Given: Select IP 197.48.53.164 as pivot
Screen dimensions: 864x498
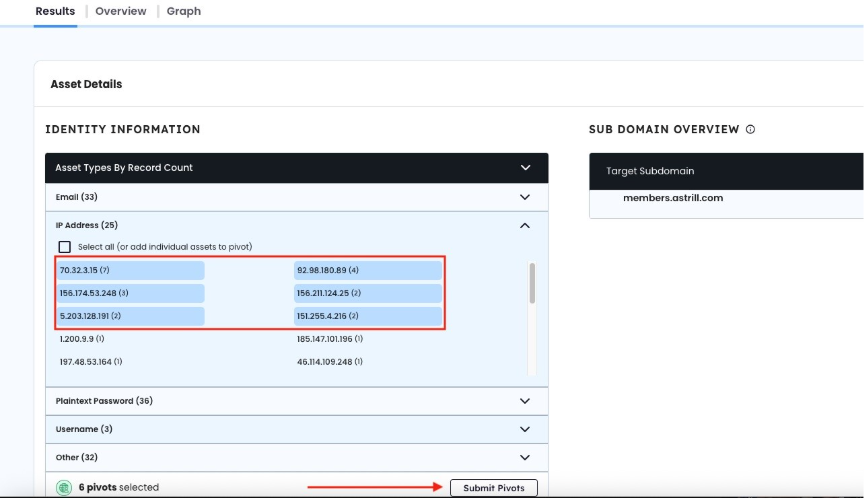Looking at the screenshot, I should point(91,362).
